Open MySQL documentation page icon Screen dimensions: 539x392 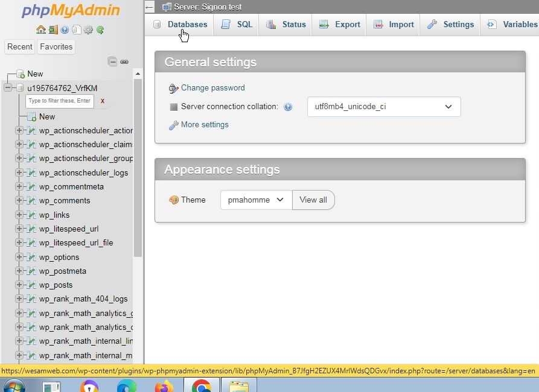click(77, 30)
